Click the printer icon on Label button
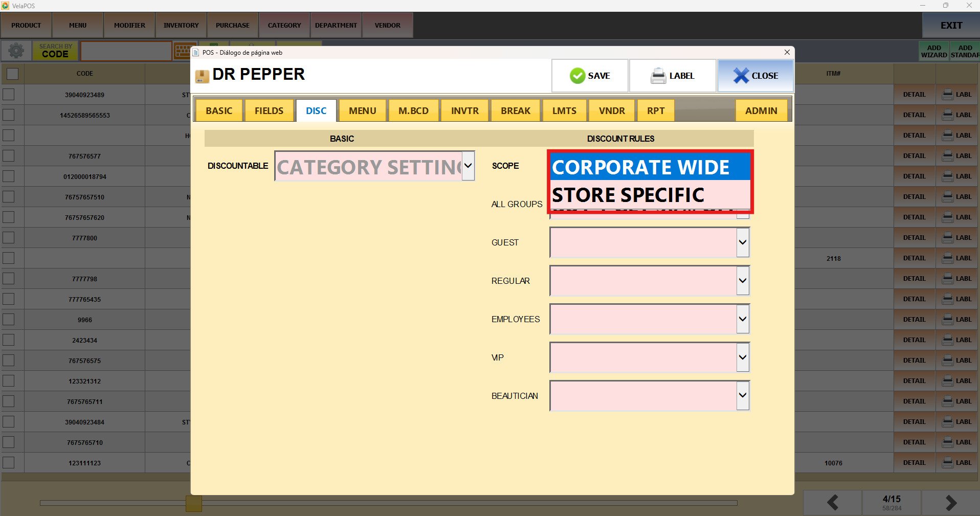 658,76
